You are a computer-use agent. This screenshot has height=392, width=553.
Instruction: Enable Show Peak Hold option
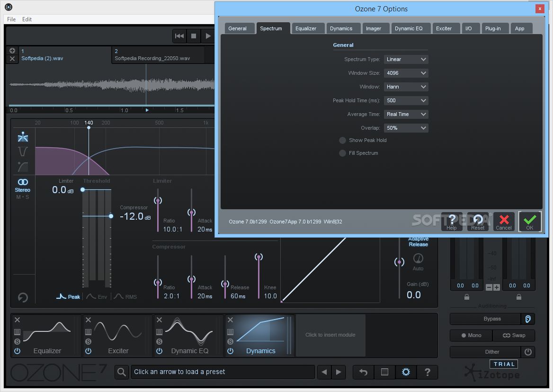(x=342, y=140)
